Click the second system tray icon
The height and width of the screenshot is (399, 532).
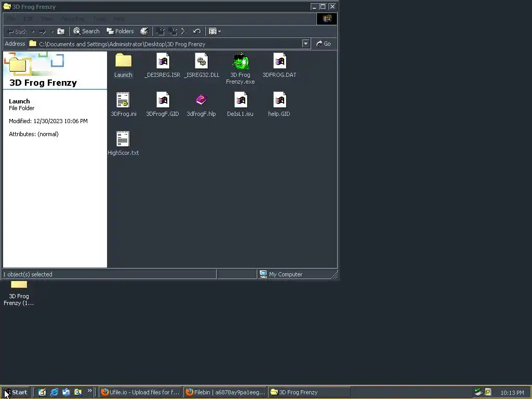pos(488,392)
